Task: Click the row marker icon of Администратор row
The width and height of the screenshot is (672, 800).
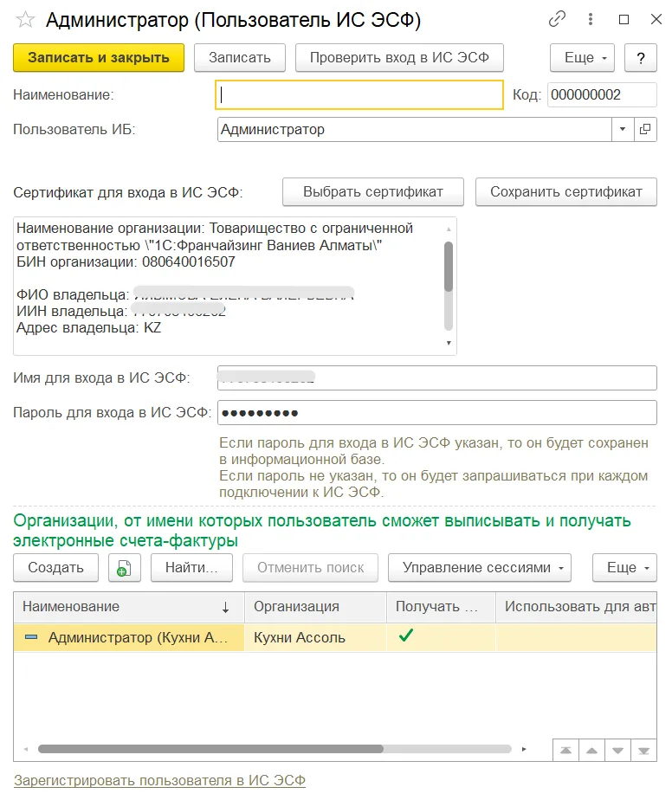Action: [31, 637]
